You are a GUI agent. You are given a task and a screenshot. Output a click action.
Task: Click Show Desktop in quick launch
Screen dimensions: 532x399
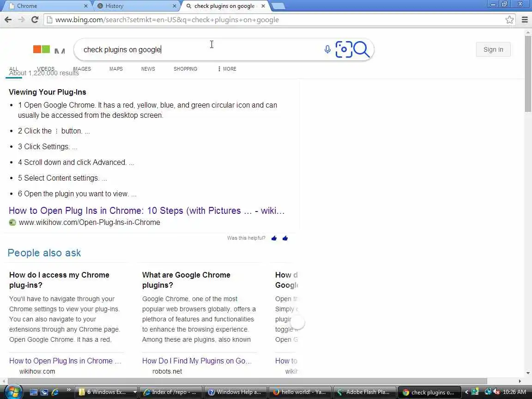pyautogui.click(x=34, y=392)
